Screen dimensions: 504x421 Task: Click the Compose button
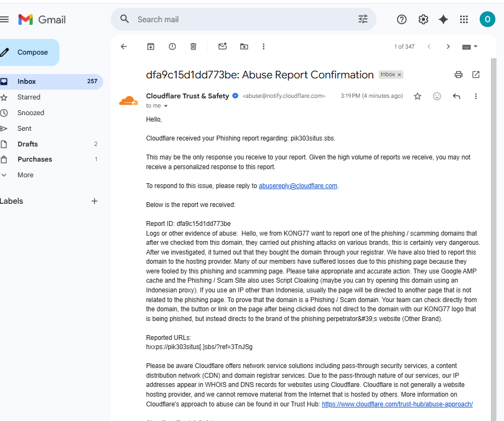(29, 52)
